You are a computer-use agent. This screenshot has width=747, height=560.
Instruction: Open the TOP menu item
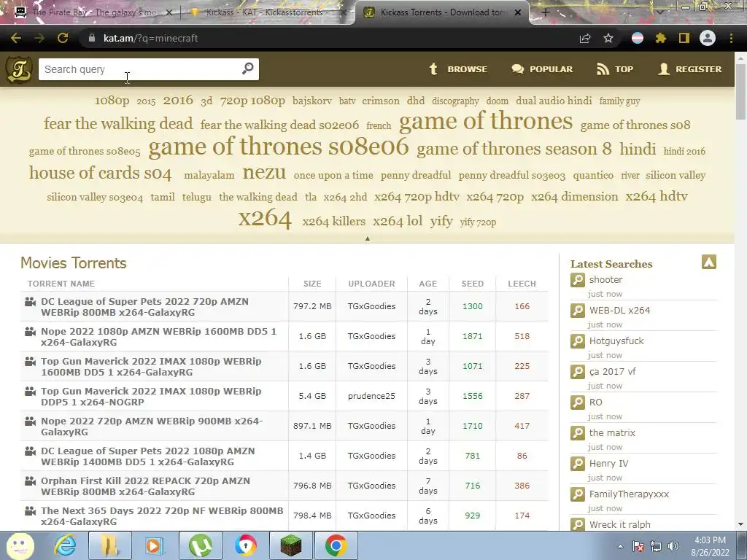click(615, 69)
